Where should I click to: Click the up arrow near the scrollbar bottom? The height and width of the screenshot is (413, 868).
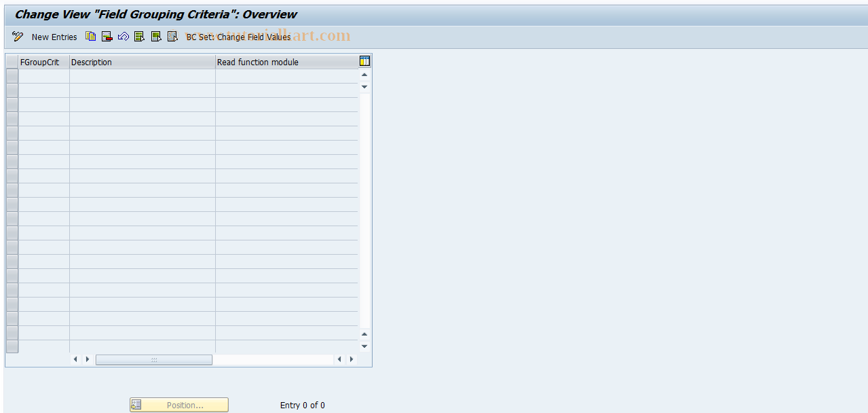click(x=364, y=334)
